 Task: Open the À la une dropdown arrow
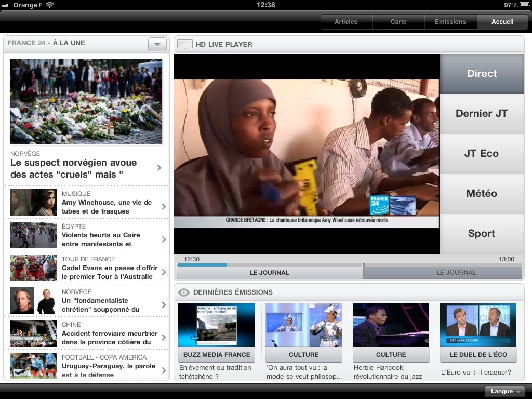[x=157, y=45]
